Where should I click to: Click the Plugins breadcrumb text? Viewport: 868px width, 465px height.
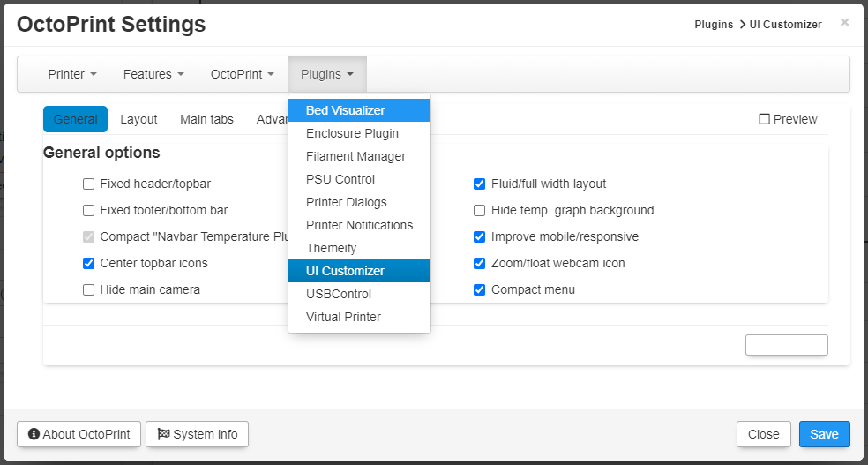(714, 25)
